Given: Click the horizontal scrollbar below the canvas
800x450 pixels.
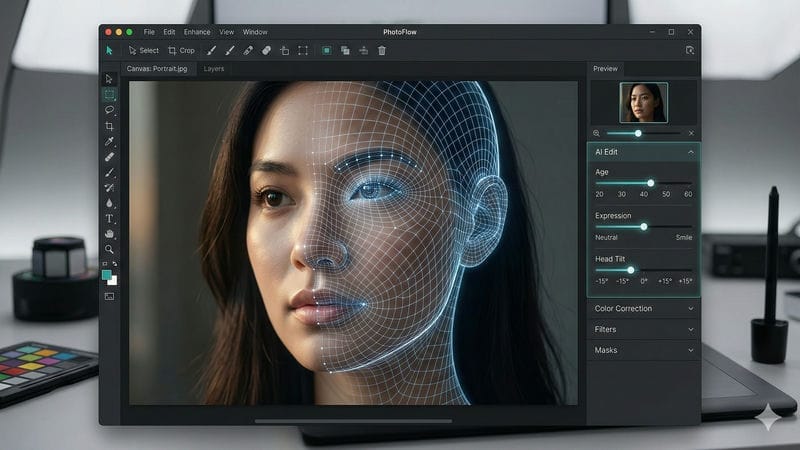Looking at the screenshot, I should [x=353, y=421].
